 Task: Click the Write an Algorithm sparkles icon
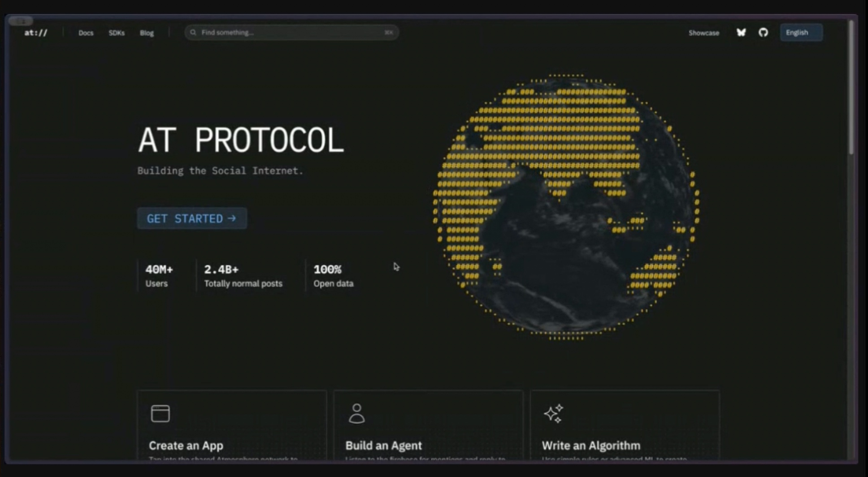(553, 413)
